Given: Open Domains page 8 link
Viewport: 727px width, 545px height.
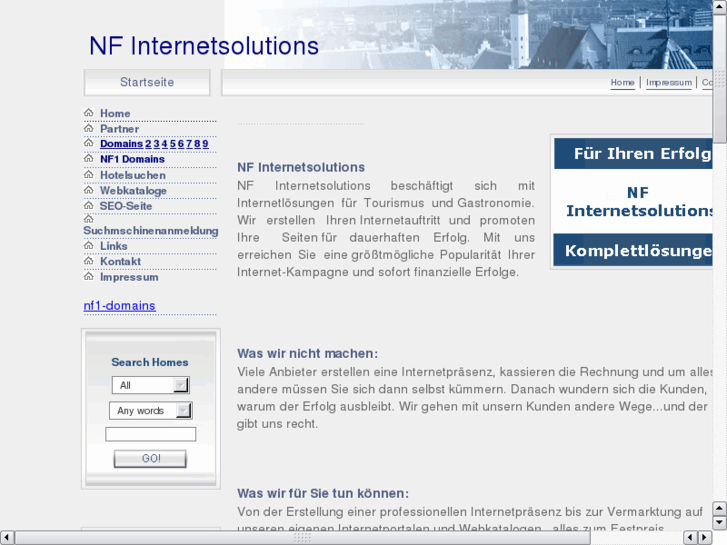Looking at the screenshot, I should pyautogui.click(x=198, y=144).
